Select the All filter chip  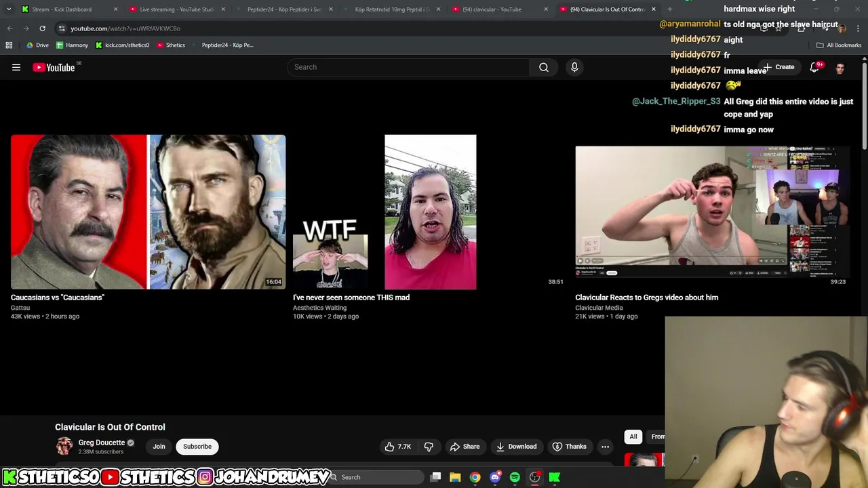pyautogui.click(x=633, y=437)
